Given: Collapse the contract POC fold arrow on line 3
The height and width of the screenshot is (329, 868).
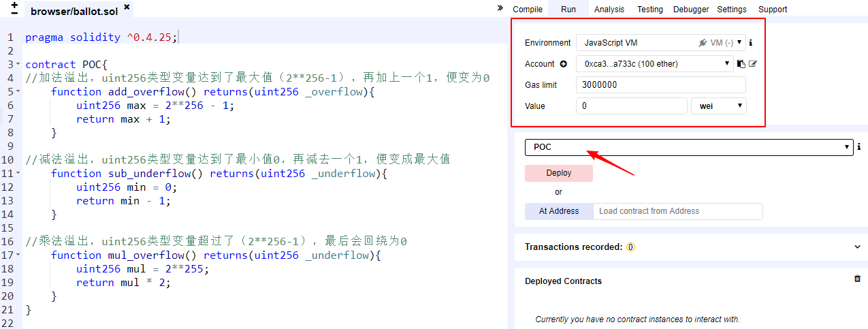Looking at the screenshot, I should [x=18, y=63].
